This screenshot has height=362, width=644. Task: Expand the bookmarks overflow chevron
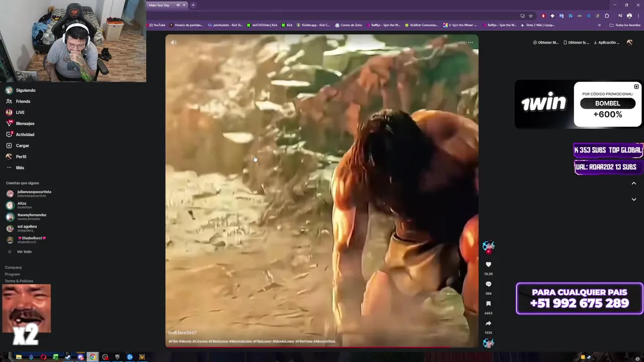(599, 25)
